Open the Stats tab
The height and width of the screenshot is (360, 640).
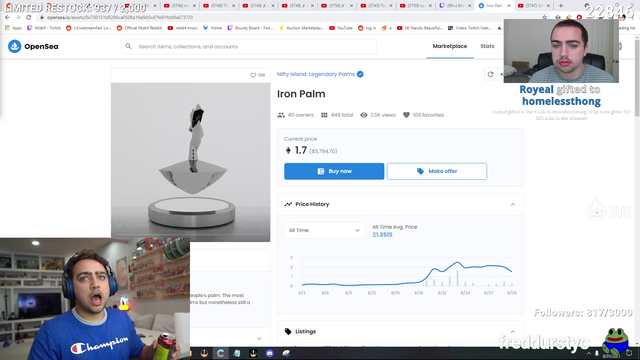point(487,46)
